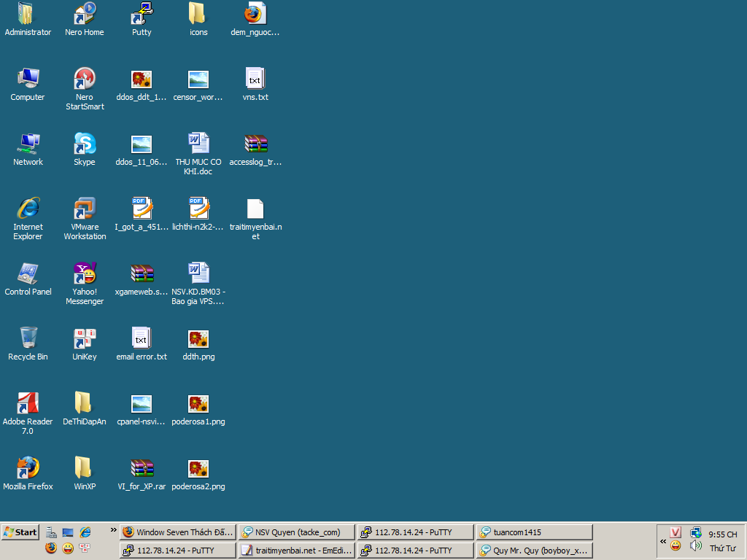Click the UniKey desktop icon

[x=85, y=339]
